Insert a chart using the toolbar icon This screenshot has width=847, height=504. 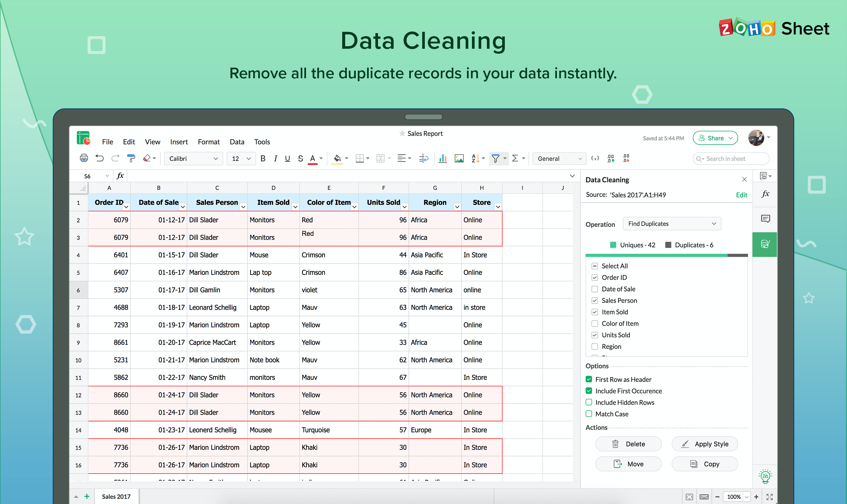point(442,158)
